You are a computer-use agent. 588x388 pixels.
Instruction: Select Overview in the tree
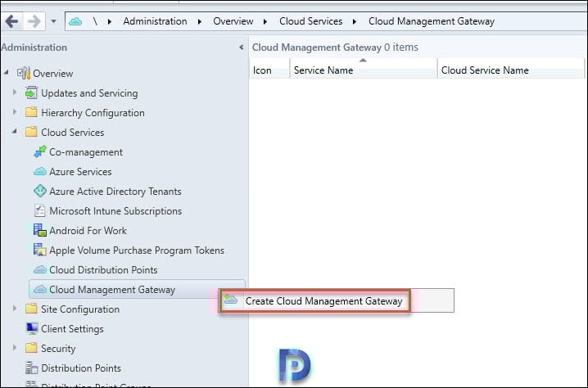53,74
